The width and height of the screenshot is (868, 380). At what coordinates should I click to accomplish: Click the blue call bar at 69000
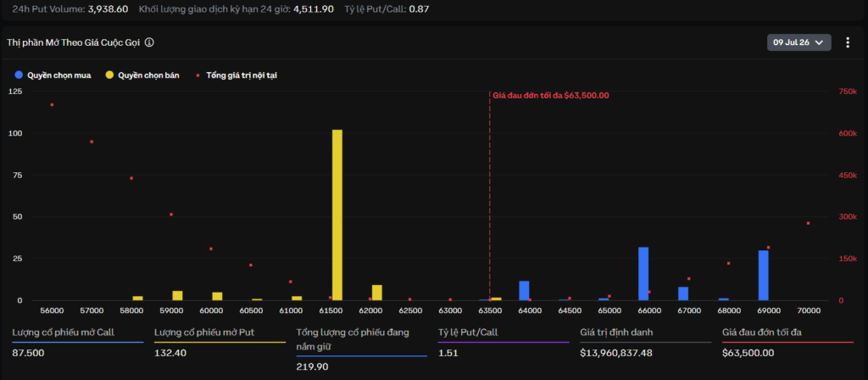tap(764, 276)
